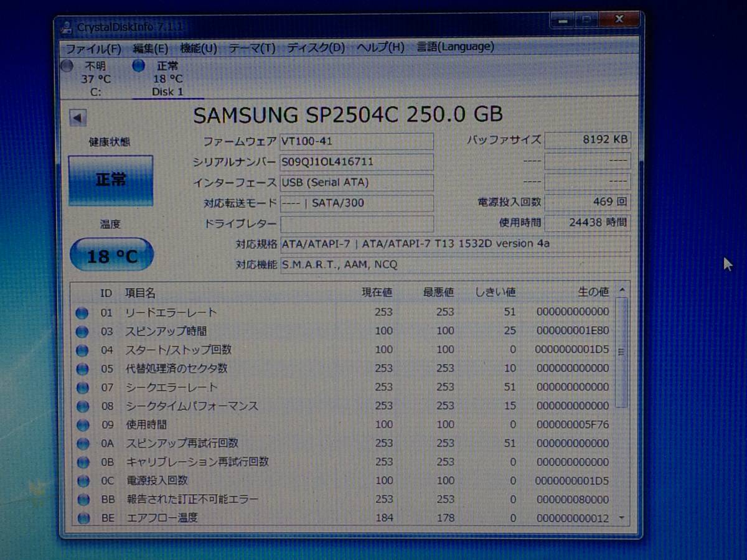This screenshot has height=560, width=747.
Task: Open the テーマ(T) menu
Action: point(252,48)
